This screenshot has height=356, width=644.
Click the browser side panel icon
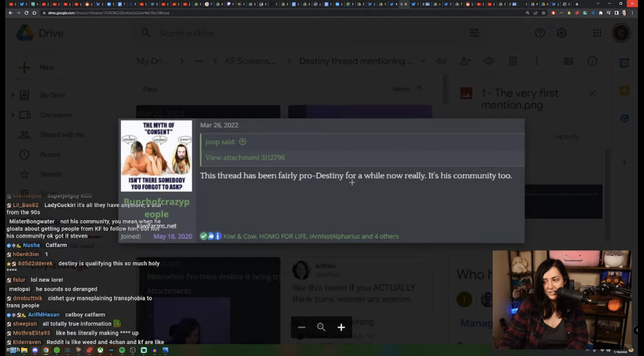pos(616,13)
